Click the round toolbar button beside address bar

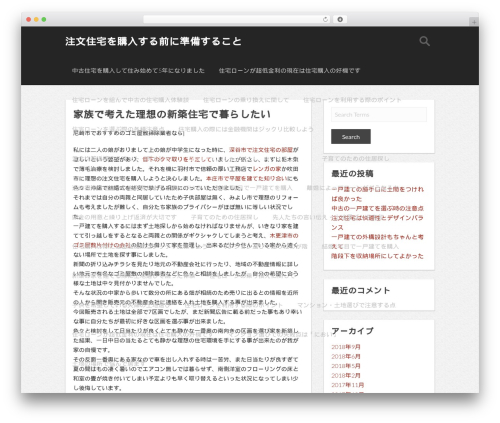340,19
